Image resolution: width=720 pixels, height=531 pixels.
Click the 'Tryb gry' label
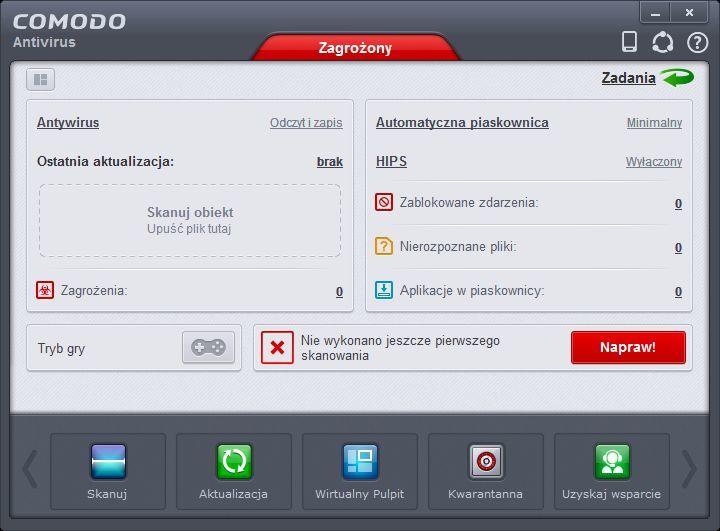click(x=61, y=349)
